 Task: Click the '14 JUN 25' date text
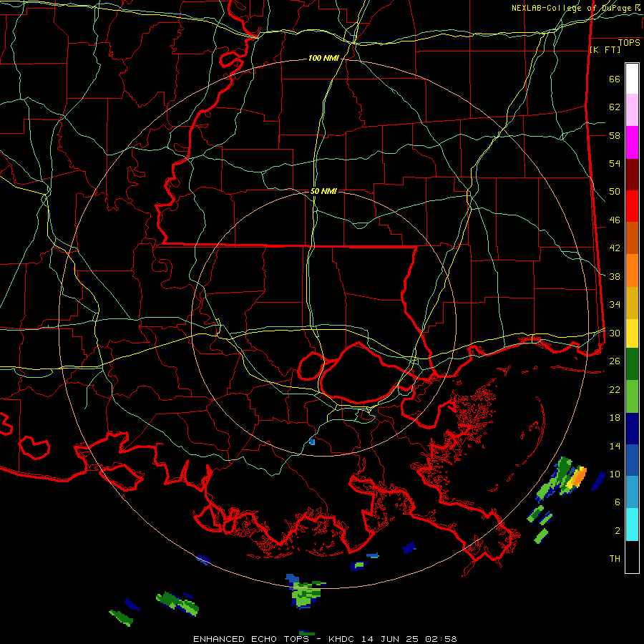(x=390, y=639)
